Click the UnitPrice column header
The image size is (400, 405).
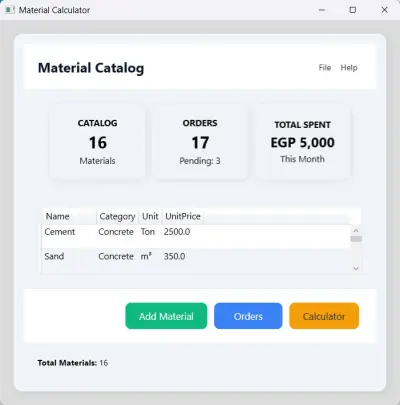pos(183,216)
